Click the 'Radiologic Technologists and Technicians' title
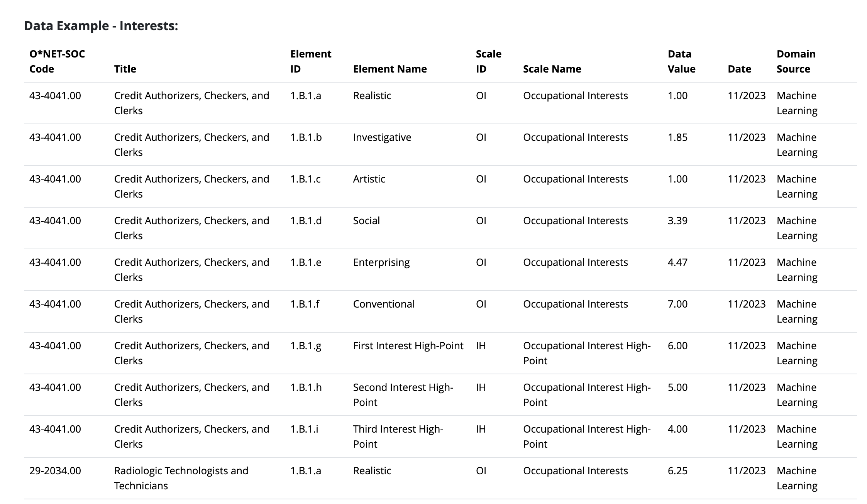867x504 pixels. click(181, 478)
